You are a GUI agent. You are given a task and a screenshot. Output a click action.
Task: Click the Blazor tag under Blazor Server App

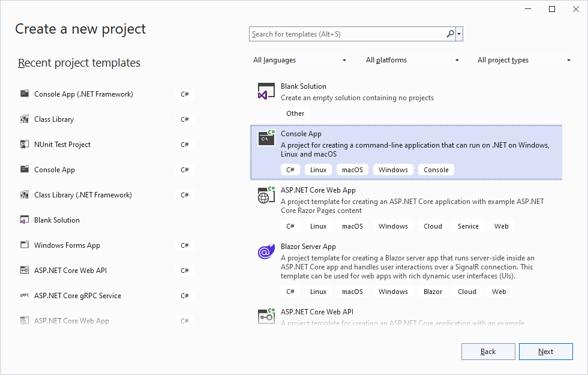click(433, 292)
